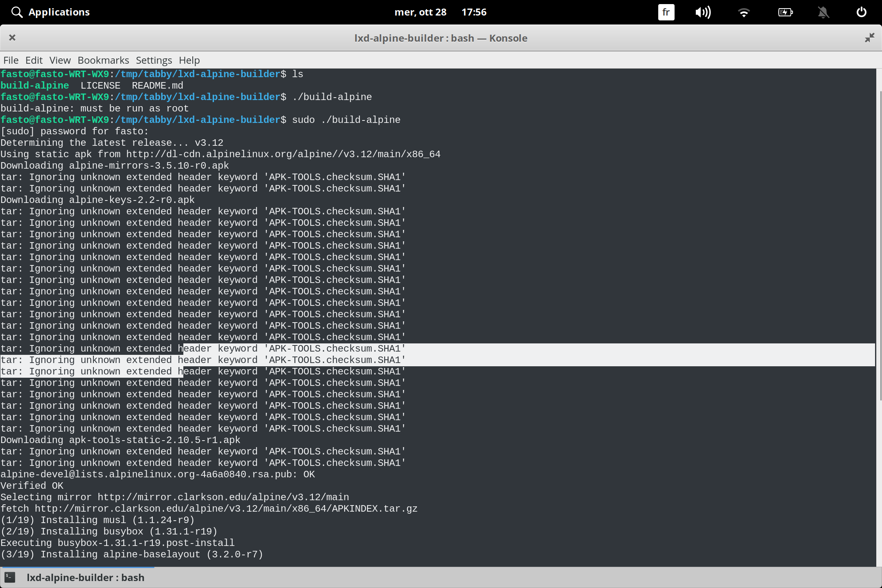The image size is (882, 588).
Task: Mute audio via the speaker icon
Action: coord(703,12)
